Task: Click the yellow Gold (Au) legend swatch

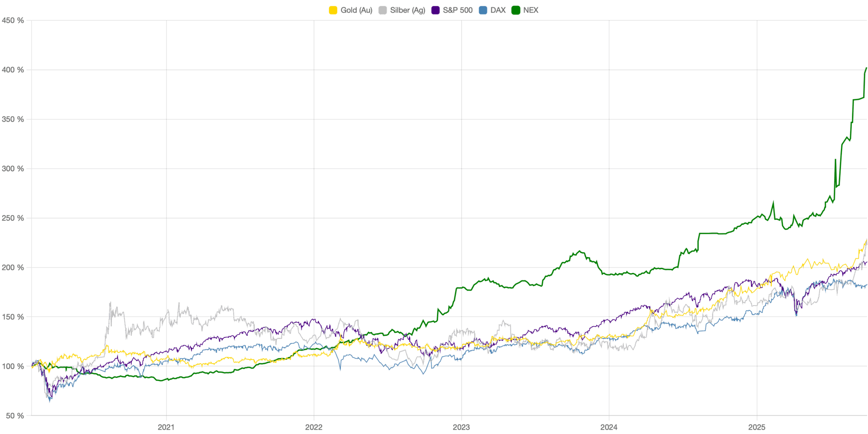Action: [333, 10]
